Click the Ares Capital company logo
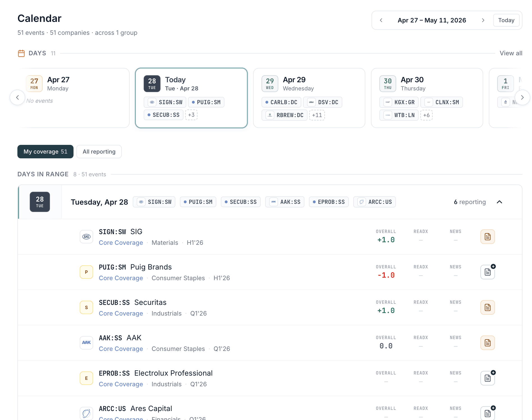 pyautogui.click(x=86, y=413)
